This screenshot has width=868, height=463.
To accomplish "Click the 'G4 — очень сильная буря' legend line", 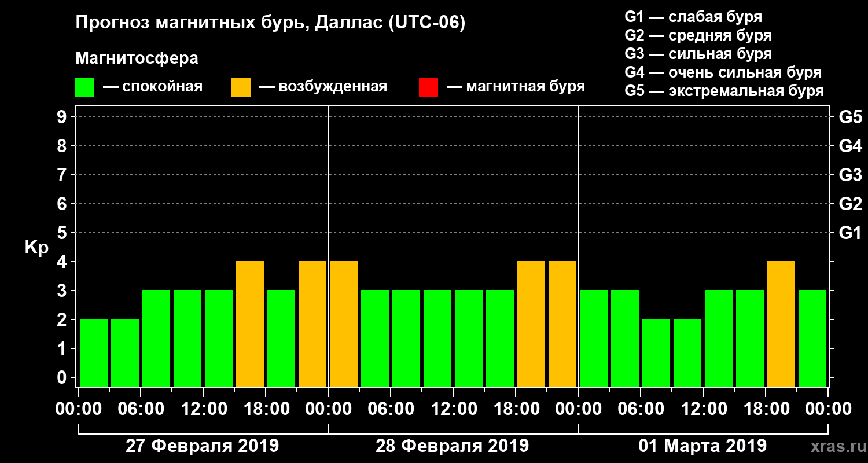I will pos(723,72).
